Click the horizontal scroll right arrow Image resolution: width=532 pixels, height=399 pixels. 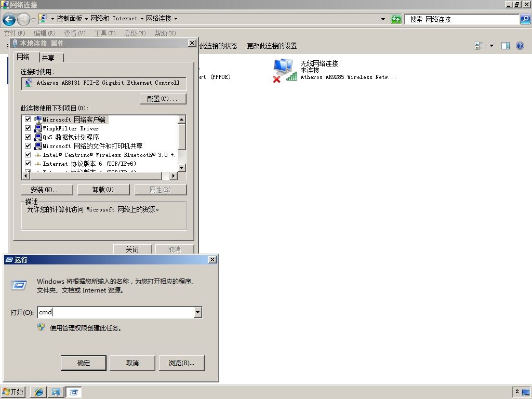tap(174, 176)
